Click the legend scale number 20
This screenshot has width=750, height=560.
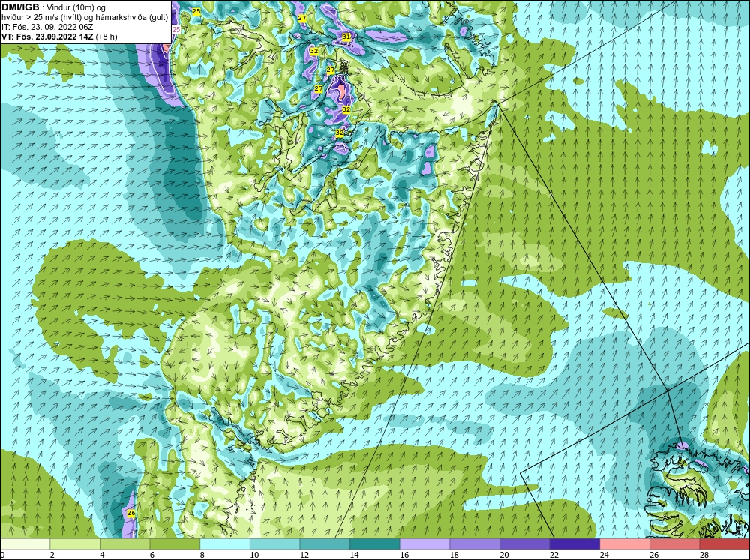click(504, 555)
